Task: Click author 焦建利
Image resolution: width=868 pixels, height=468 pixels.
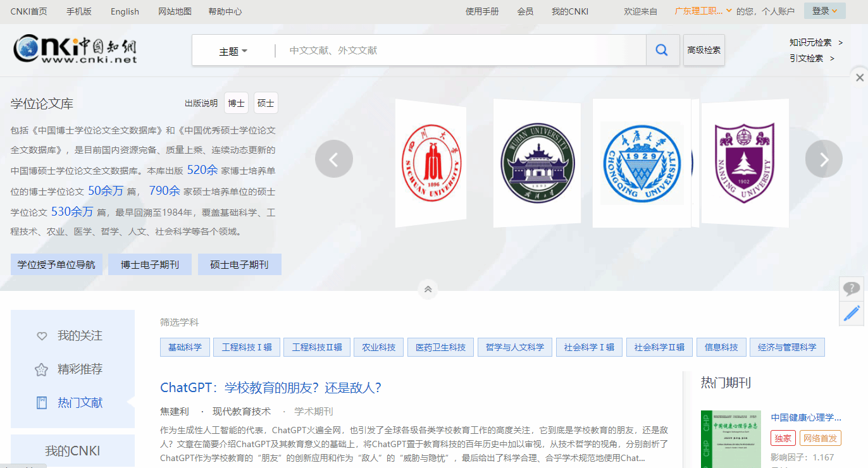Action: tap(175, 411)
